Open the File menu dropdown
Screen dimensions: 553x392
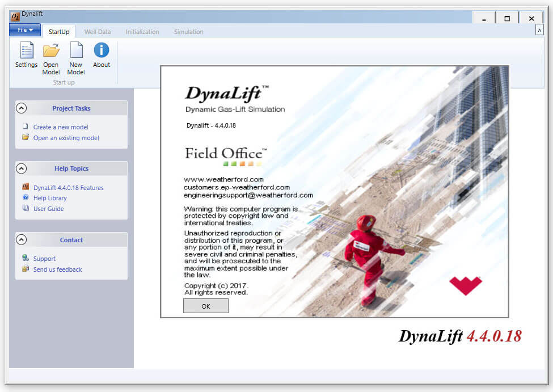tap(24, 29)
